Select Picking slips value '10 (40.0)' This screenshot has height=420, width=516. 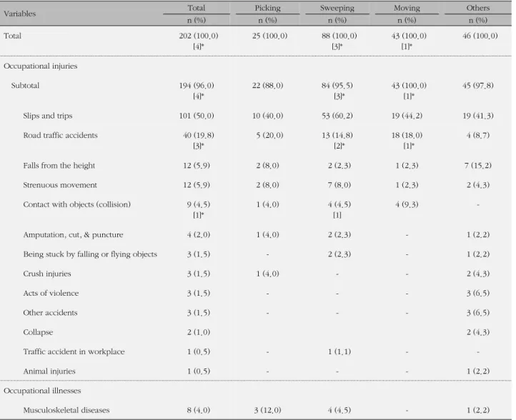pos(267,116)
